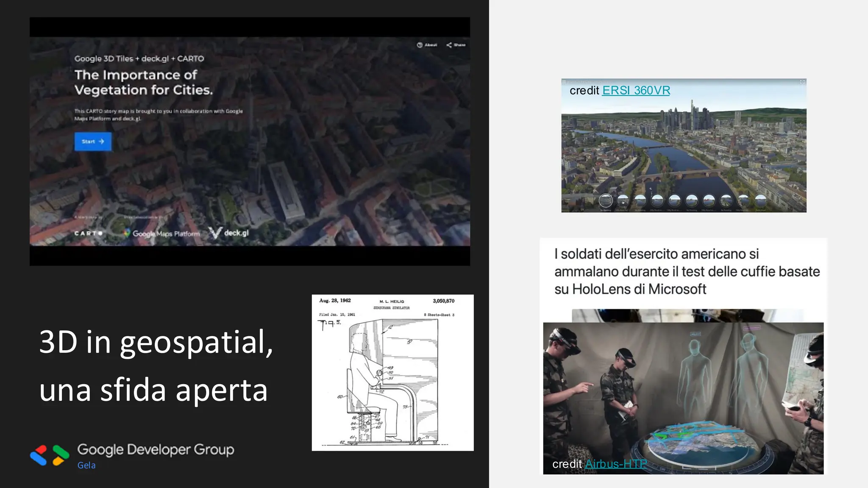The image size is (868, 488).
Task: Click the patent number 3,050,870
Action: pyautogui.click(x=443, y=301)
